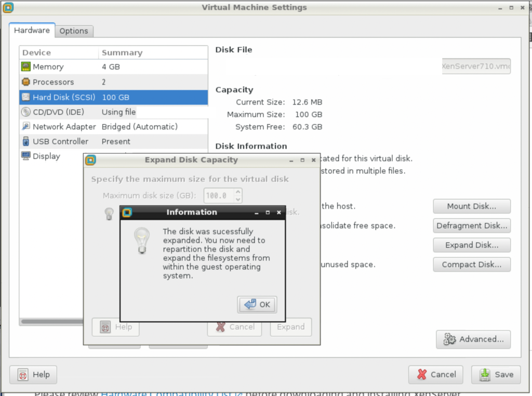The height and width of the screenshot is (396, 532).
Task: Click the green save icon on Save button
Action: tap(485, 375)
